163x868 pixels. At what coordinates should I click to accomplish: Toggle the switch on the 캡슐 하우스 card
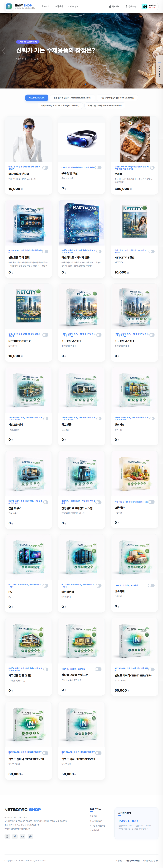click(45, 502)
